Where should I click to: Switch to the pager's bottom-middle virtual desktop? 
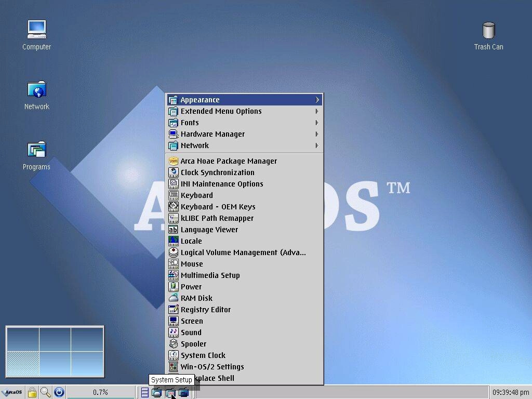[55, 364]
